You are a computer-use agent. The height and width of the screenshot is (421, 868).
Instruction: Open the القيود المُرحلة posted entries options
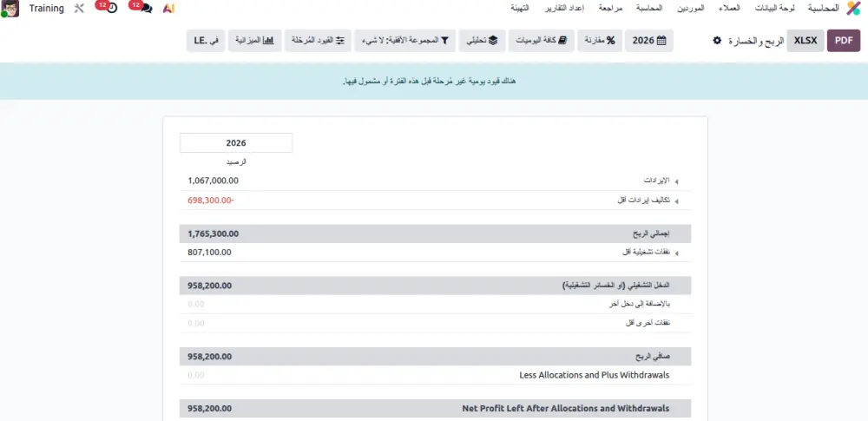tap(318, 41)
